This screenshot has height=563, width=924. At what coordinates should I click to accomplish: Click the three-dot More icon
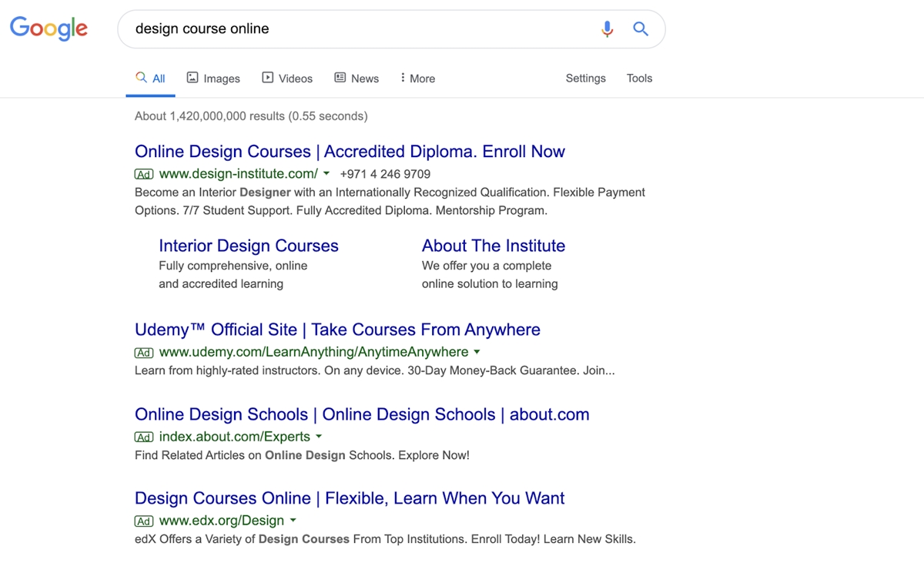point(403,78)
